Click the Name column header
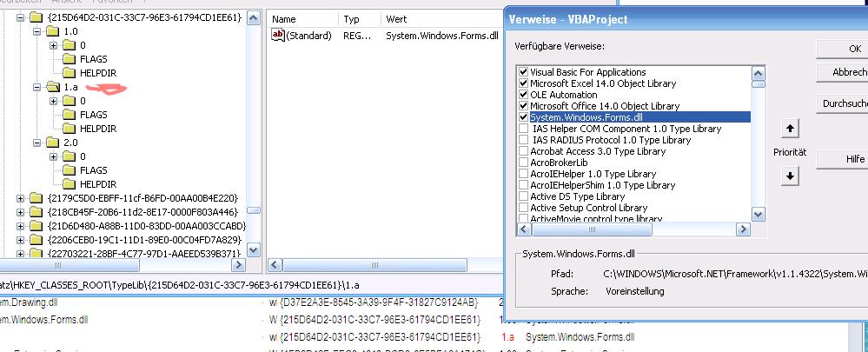Screen dimensions: 868x352 pyautogui.click(x=303, y=19)
